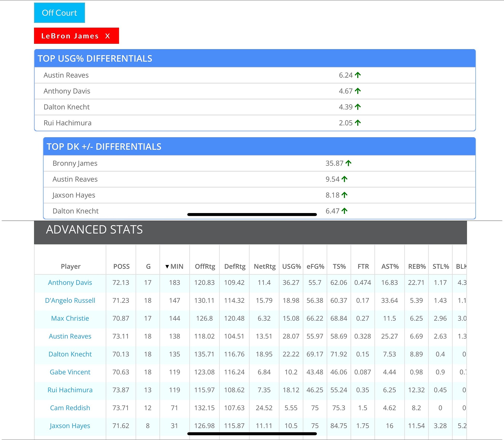Click the TOP USG% DIFFERENTIALS header
Screen dimensions: 504x440
pos(95,59)
